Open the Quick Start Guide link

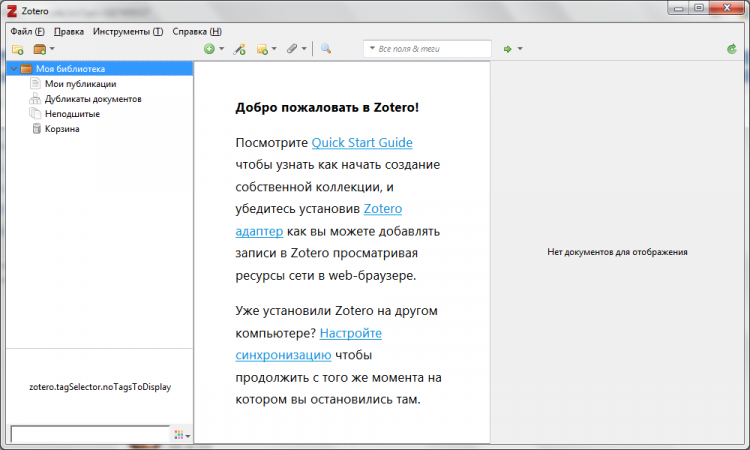click(x=362, y=143)
